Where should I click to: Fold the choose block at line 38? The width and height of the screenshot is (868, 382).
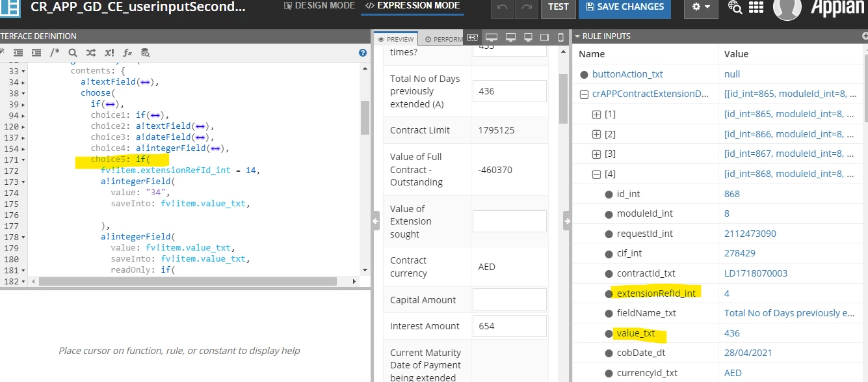[23, 94]
